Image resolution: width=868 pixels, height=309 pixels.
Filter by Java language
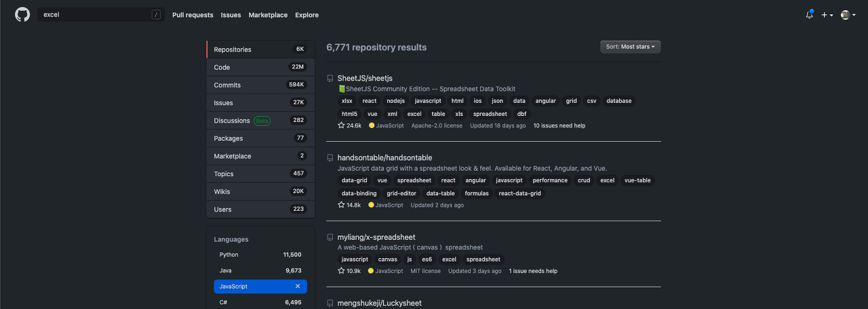tap(260, 270)
